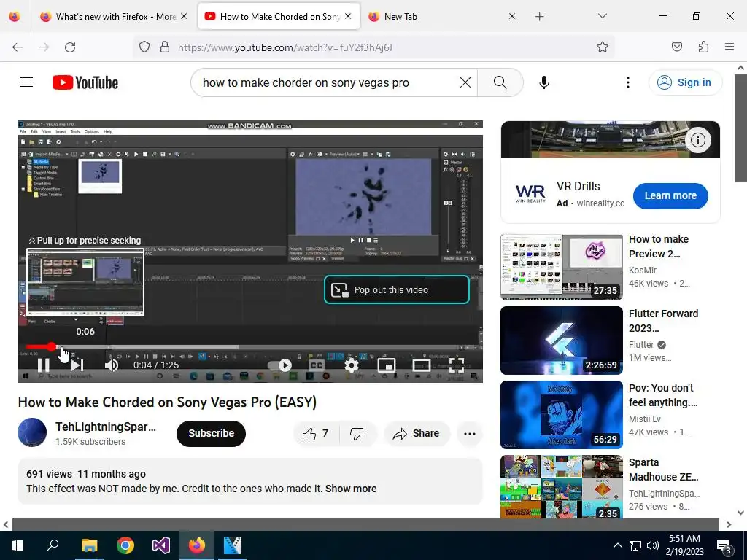Toggle theater mode

421,365
